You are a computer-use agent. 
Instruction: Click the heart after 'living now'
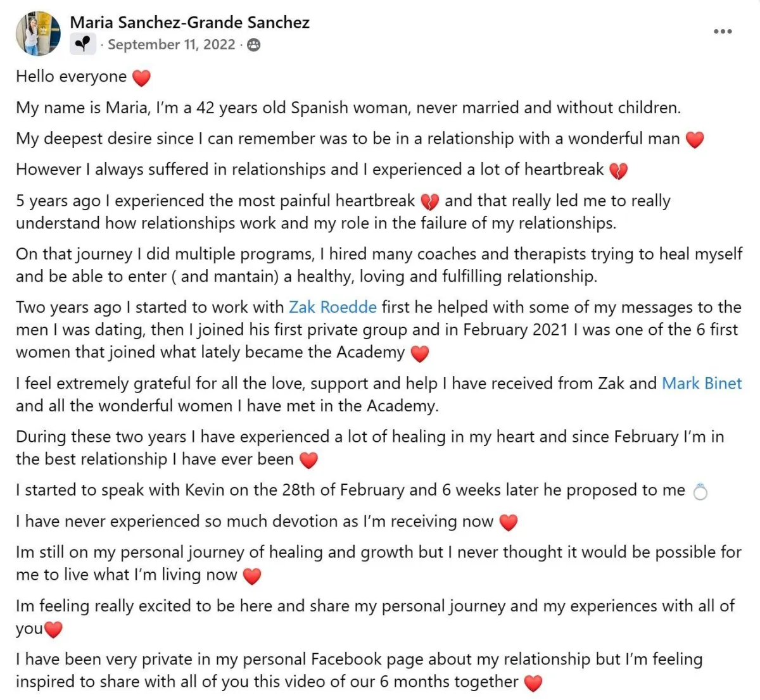(252, 576)
